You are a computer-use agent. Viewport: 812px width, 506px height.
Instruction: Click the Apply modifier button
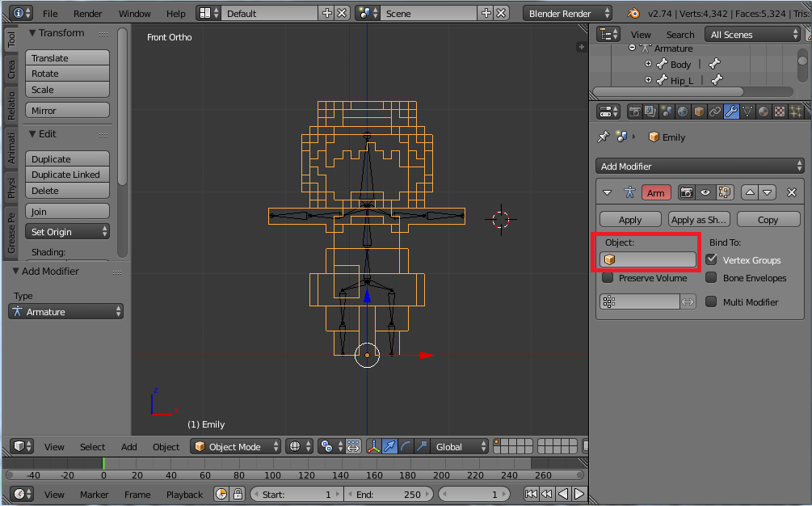[630, 220]
